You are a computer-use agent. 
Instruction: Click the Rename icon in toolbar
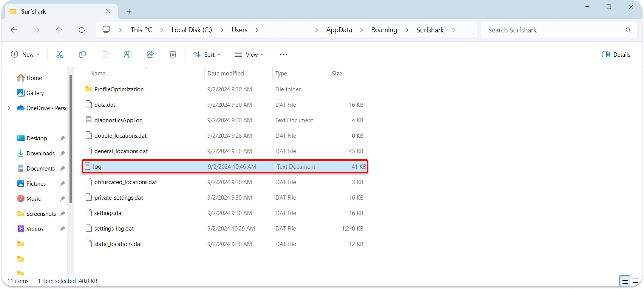(x=127, y=55)
